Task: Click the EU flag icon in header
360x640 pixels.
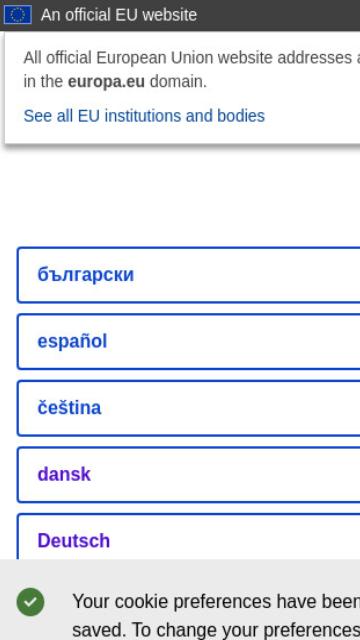Action: pos(18,15)
